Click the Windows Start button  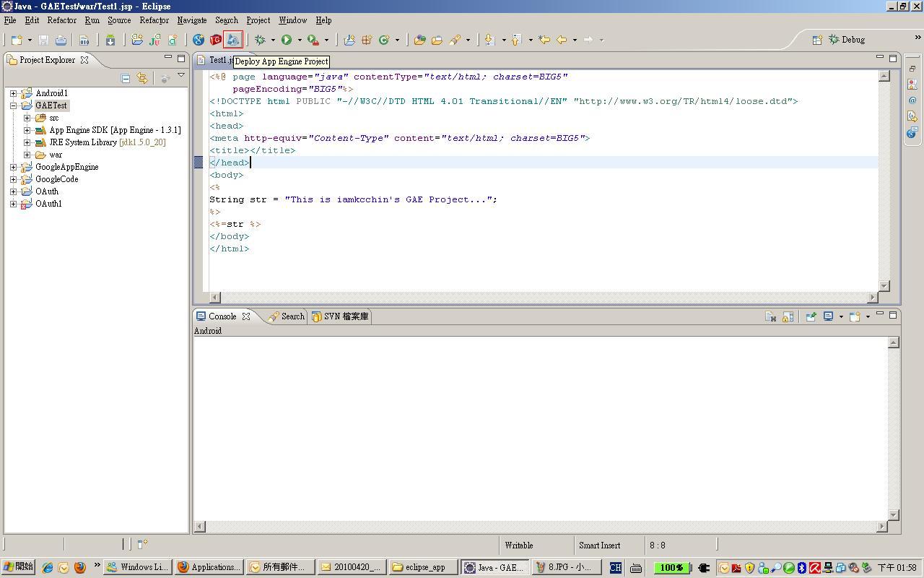tap(18, 567)
